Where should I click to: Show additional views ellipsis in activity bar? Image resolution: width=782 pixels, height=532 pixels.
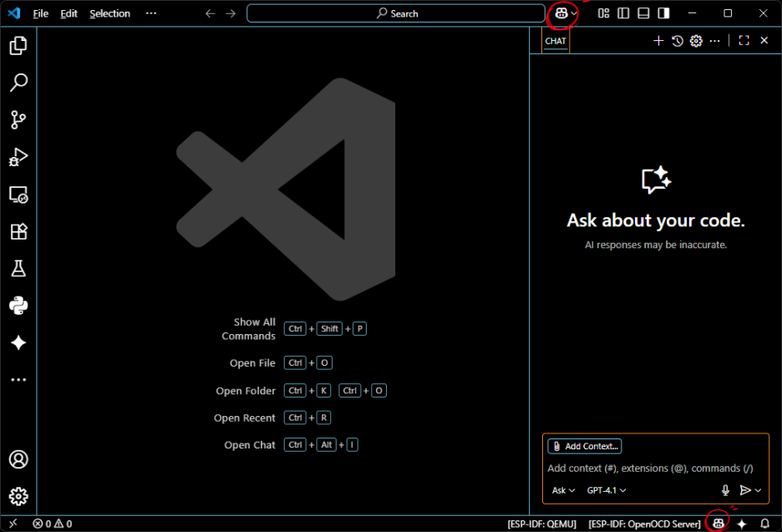(x=18, y=380)
